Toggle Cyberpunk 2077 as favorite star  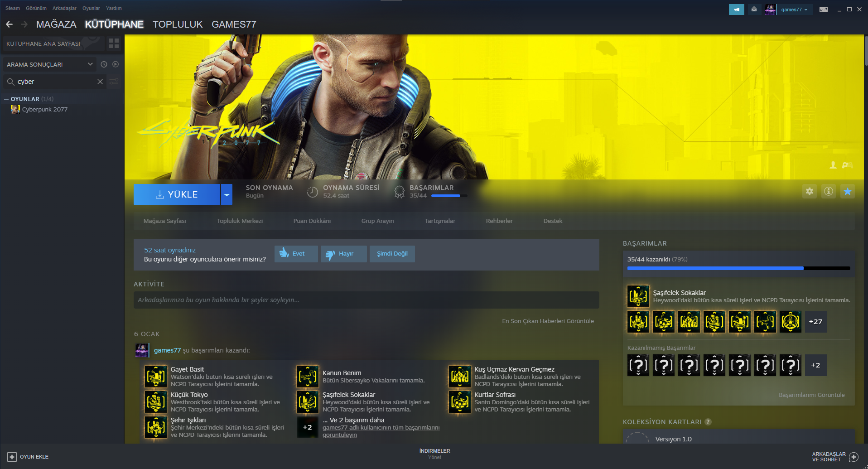point(848,191)
